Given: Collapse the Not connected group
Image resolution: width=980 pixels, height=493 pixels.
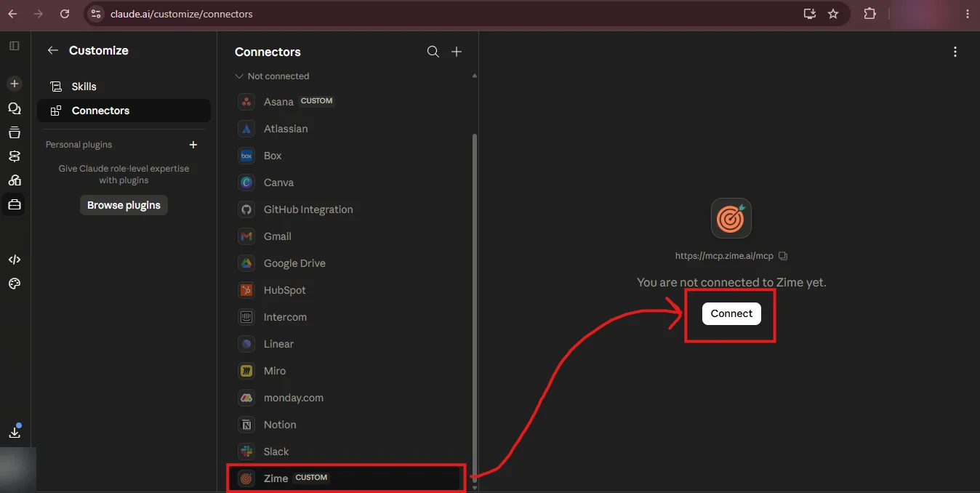Looking at the screenshot, I should click(x=272, y=76).
